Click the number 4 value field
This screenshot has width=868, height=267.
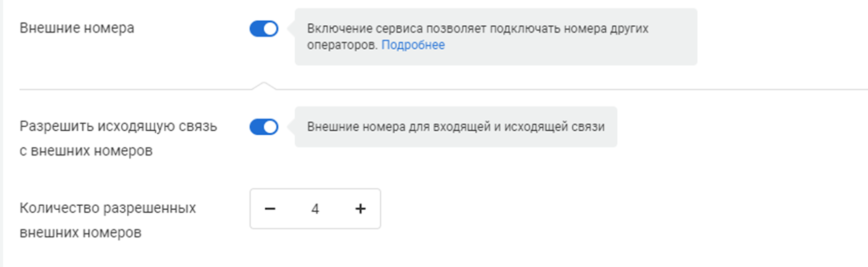315,209
